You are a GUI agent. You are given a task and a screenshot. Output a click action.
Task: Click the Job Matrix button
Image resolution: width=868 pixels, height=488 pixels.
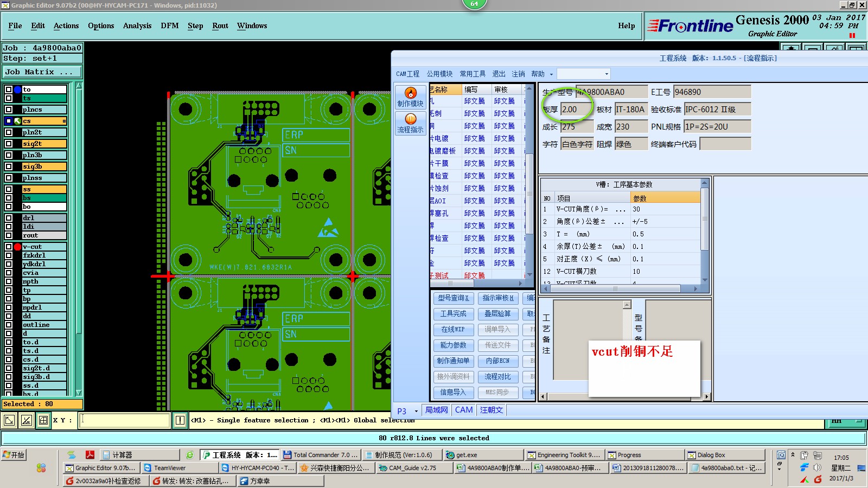[42, 72]
